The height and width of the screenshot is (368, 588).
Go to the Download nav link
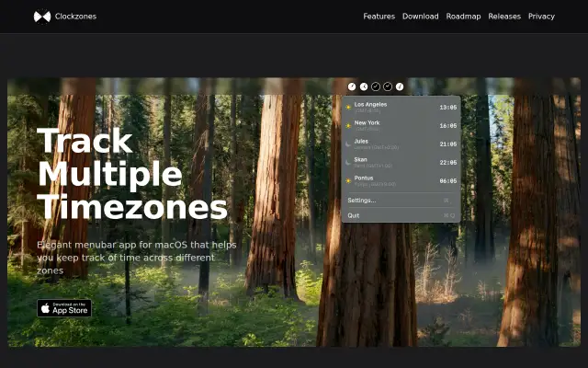(x=421, y=17)
